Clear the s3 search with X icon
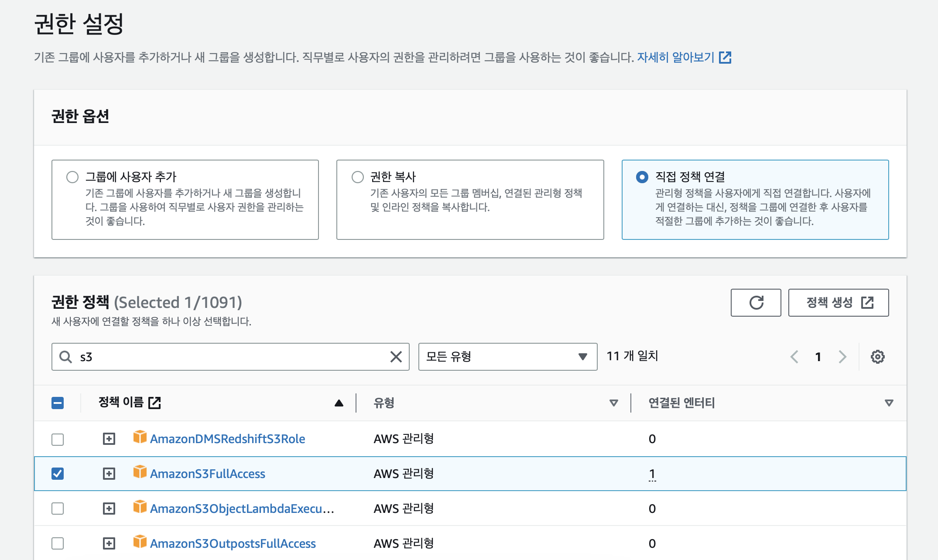This screenshot has width=938, height=560. 396,357
